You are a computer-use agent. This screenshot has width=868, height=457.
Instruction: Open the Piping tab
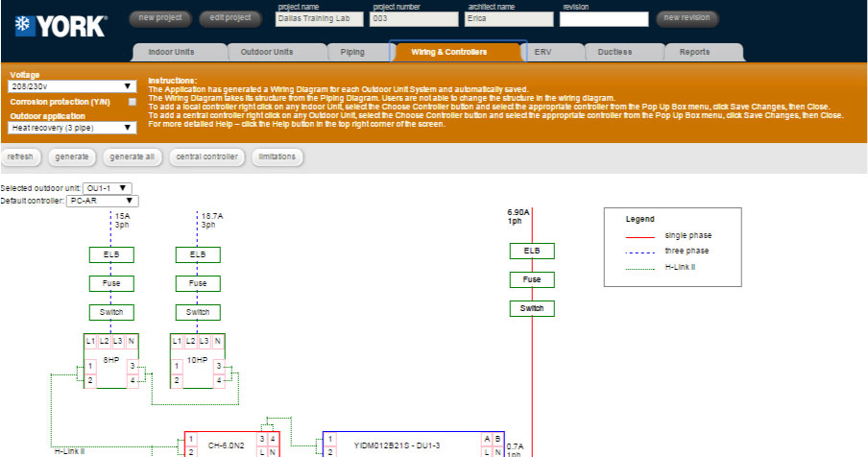(351, 52)
